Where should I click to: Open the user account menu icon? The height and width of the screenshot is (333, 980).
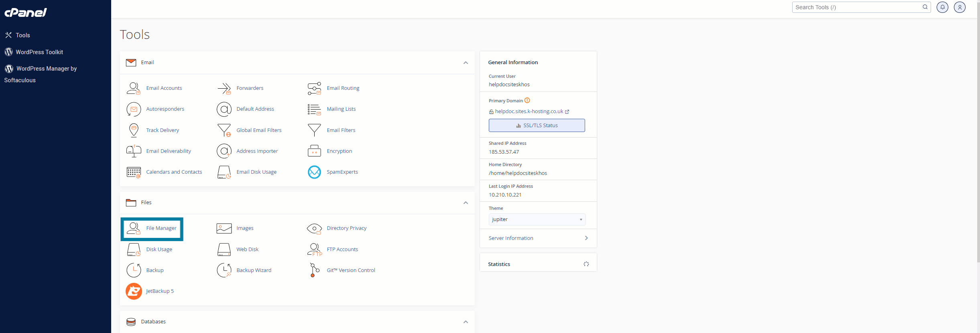click(960, 7)
